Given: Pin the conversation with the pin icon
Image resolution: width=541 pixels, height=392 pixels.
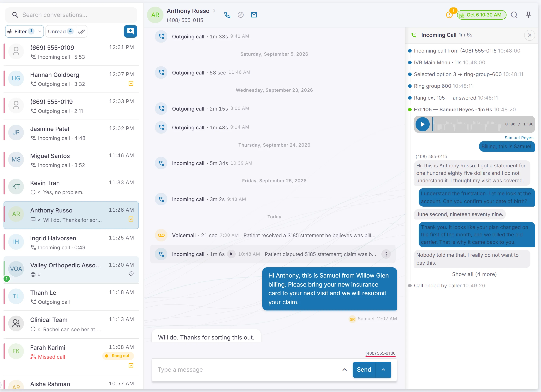Looking at the screenshot, I should point(528,15).
